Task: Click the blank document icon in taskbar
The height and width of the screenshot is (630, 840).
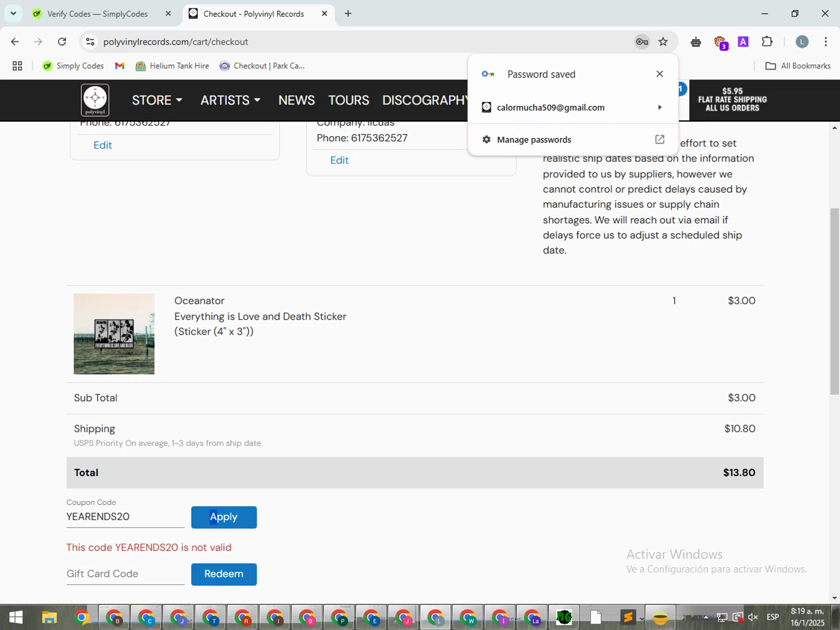Action: 596,617
